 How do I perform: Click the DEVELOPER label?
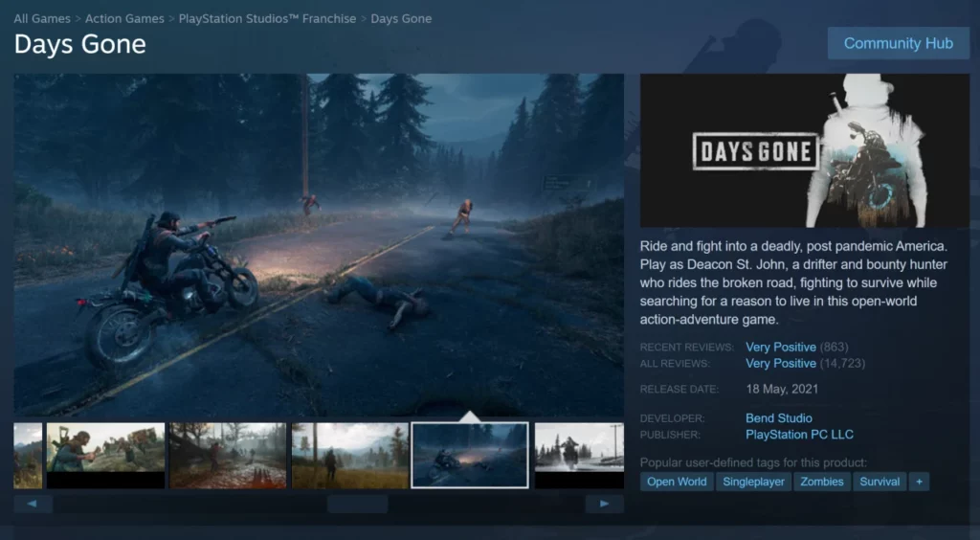(x=672, y=418)
